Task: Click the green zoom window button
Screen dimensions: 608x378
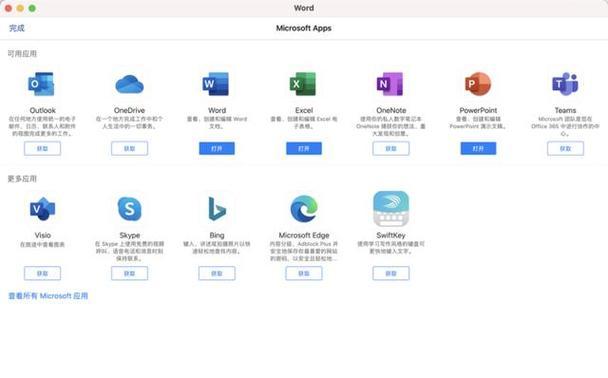Action: [x=32, y=8]
